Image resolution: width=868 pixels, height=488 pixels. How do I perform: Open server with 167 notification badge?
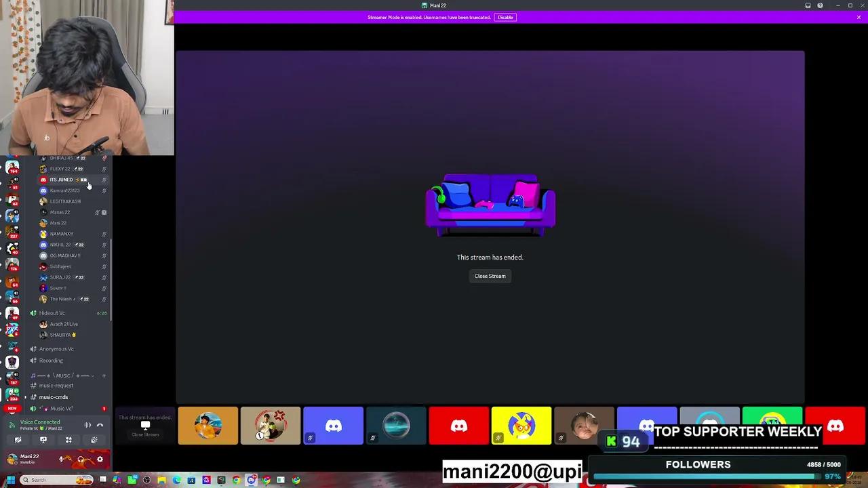pos(12,378)
